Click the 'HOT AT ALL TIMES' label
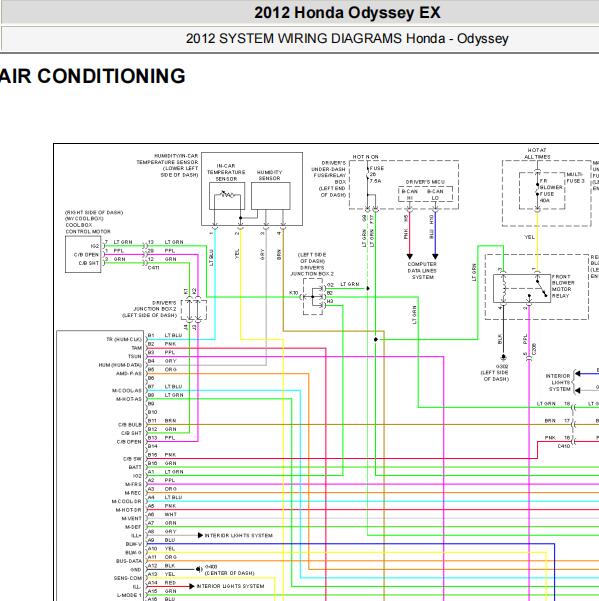 [x=537, y=154]
